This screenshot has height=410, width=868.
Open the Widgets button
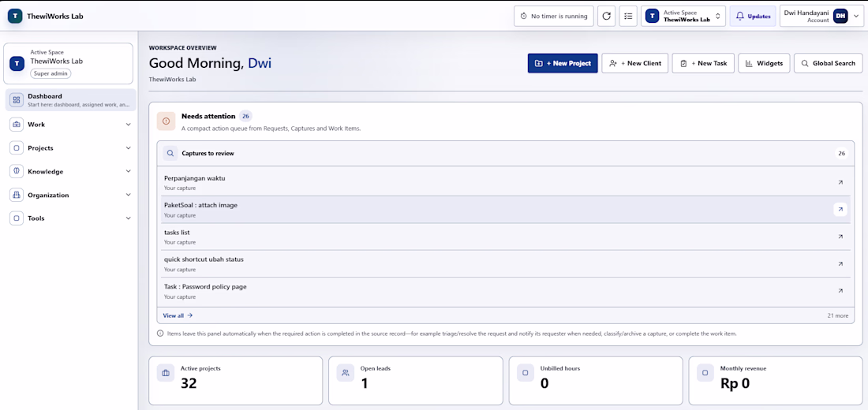pyautogui.click(x=764, y=63)
